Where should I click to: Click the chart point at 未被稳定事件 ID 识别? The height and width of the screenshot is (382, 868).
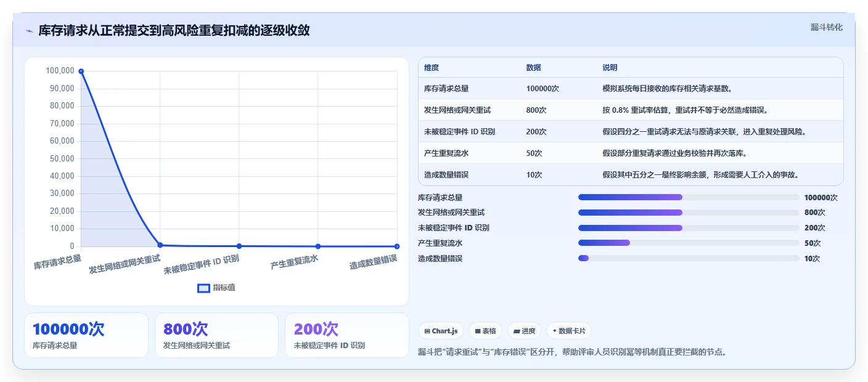[x=239, y=246]
